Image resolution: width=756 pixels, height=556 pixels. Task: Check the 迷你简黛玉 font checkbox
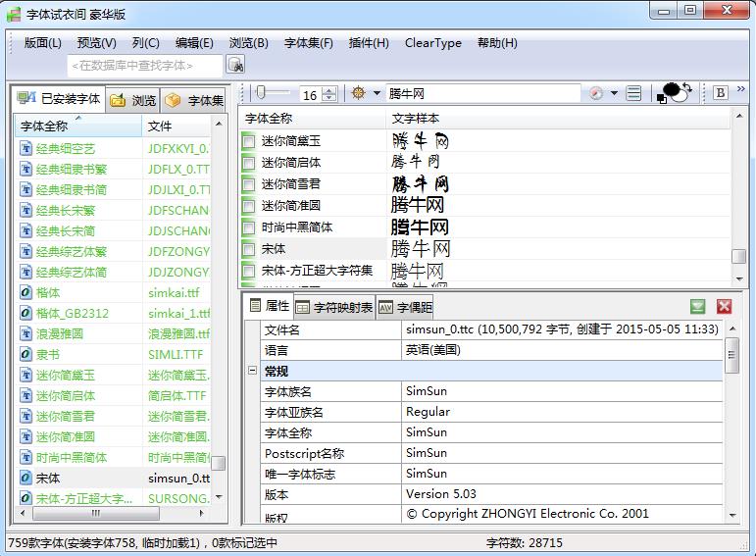click(x=249, y=141)
